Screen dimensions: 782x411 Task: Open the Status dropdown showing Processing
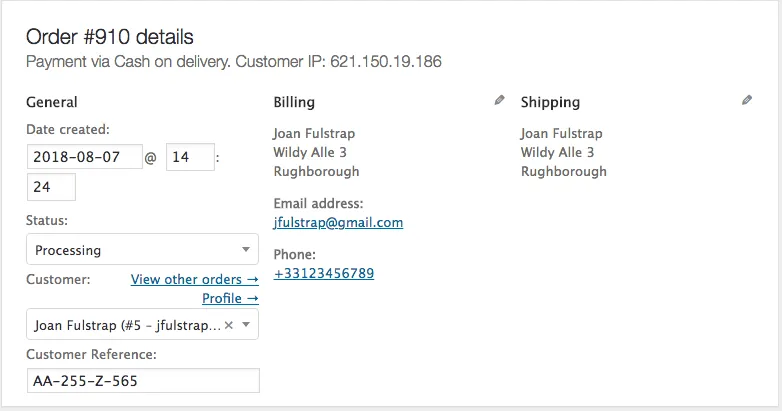141,250
